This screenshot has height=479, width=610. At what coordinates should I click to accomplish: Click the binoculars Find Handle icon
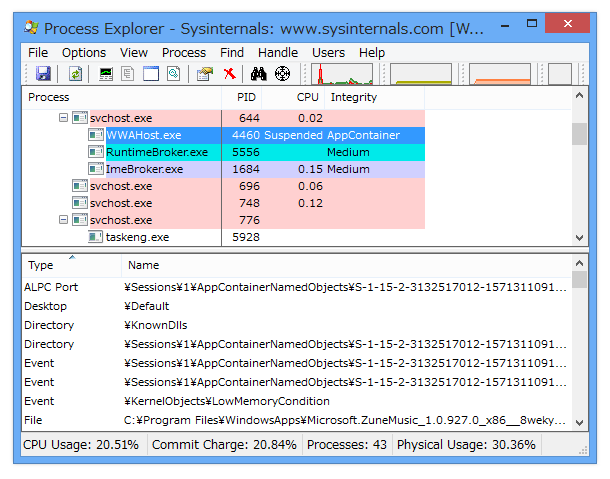pyautogui.click(x=259, y=73)
